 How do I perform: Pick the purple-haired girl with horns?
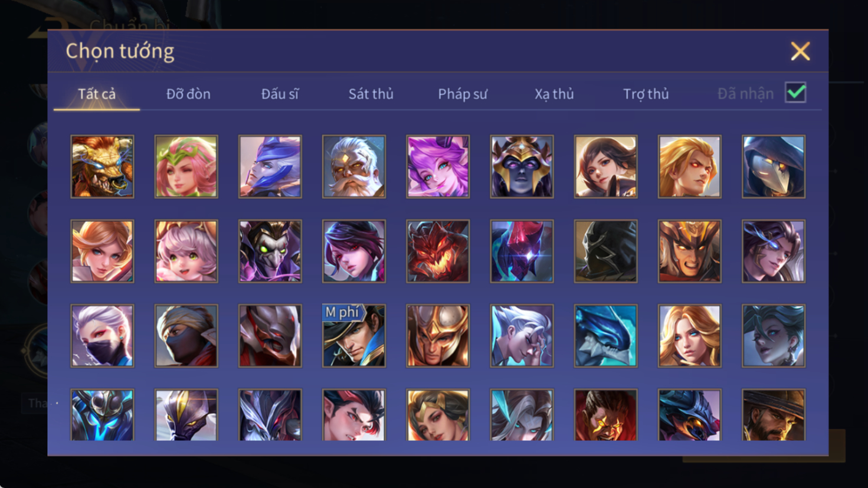coord(438,166)
